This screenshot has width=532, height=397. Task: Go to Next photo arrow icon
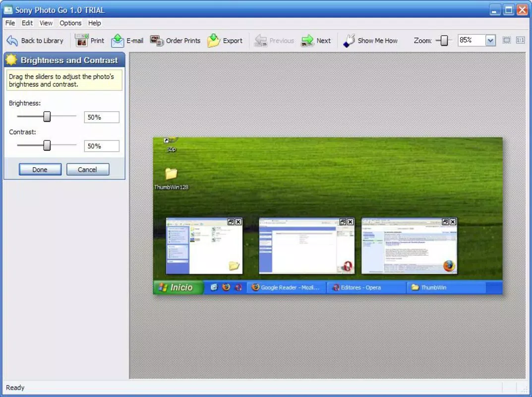click(x=307, y=41)
